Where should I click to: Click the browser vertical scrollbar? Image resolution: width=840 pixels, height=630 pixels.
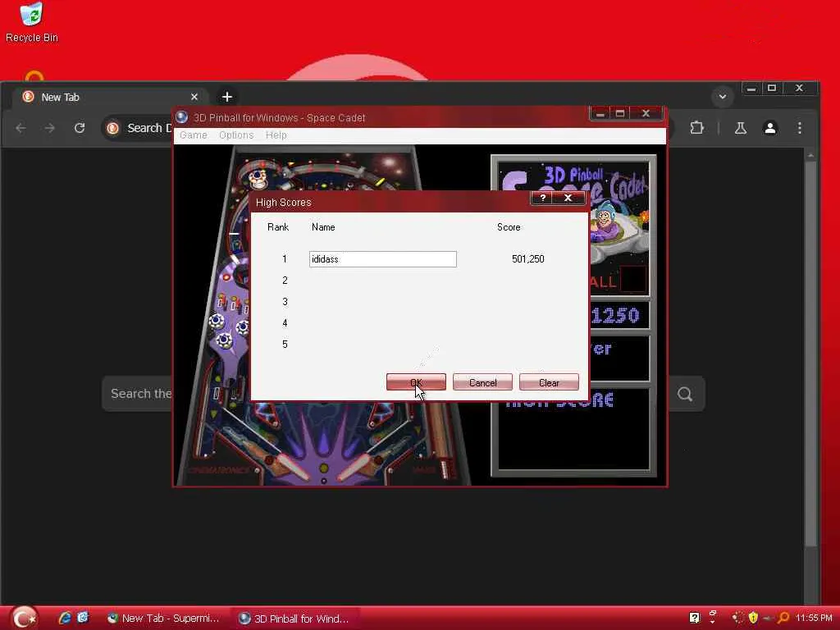(x=811, y=354)
